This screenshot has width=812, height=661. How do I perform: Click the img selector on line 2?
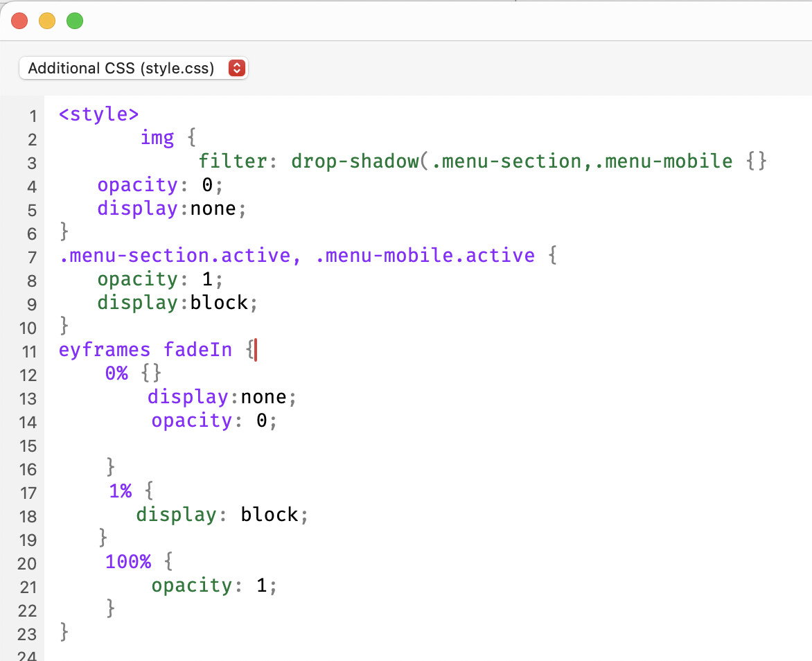tap(157, 138)
